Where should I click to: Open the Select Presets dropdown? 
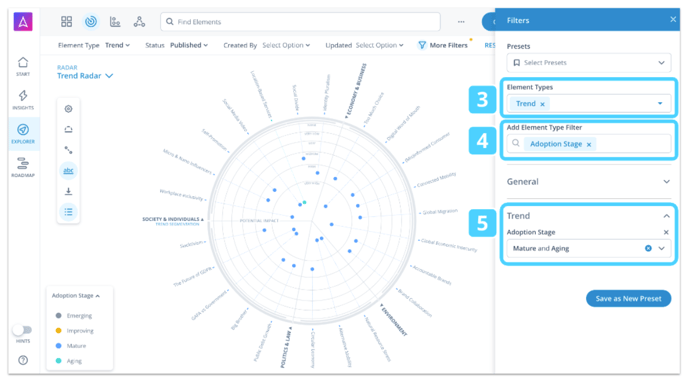589,63
